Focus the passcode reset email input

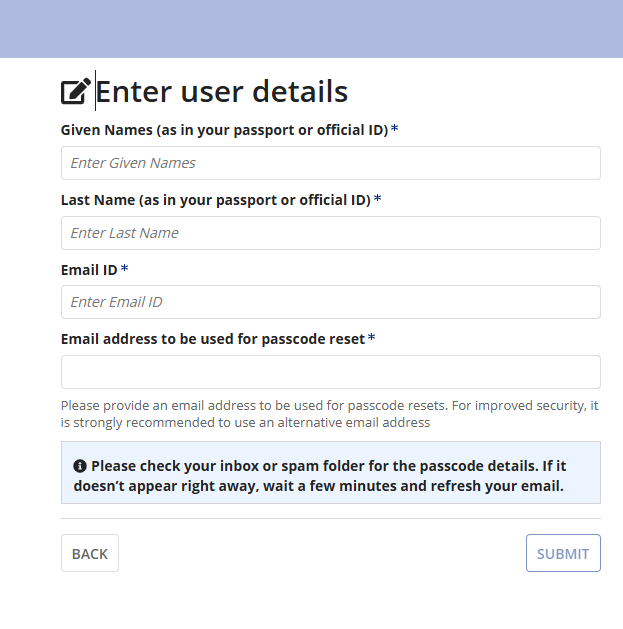(330, 372)
